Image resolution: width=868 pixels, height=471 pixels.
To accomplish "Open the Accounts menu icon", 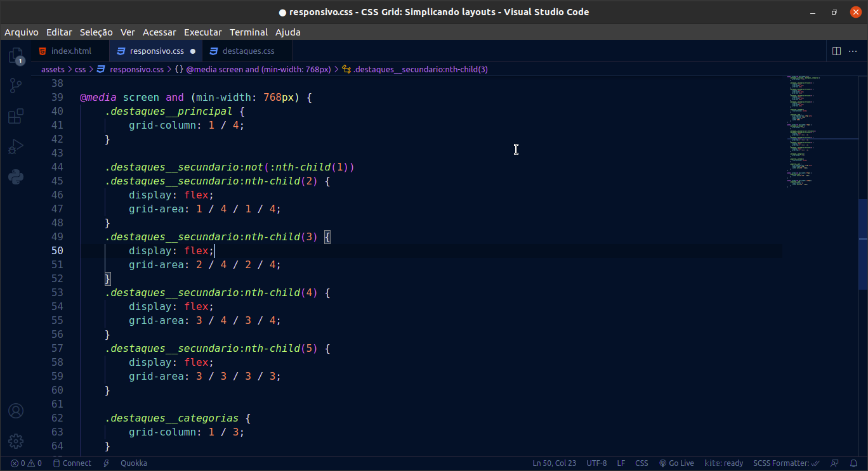I will tap(16, 411).
